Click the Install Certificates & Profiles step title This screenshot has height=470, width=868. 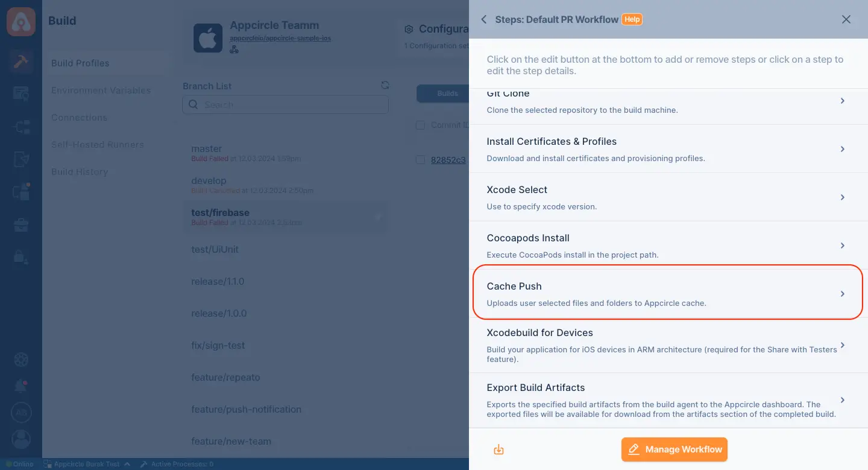click(552, 142)
